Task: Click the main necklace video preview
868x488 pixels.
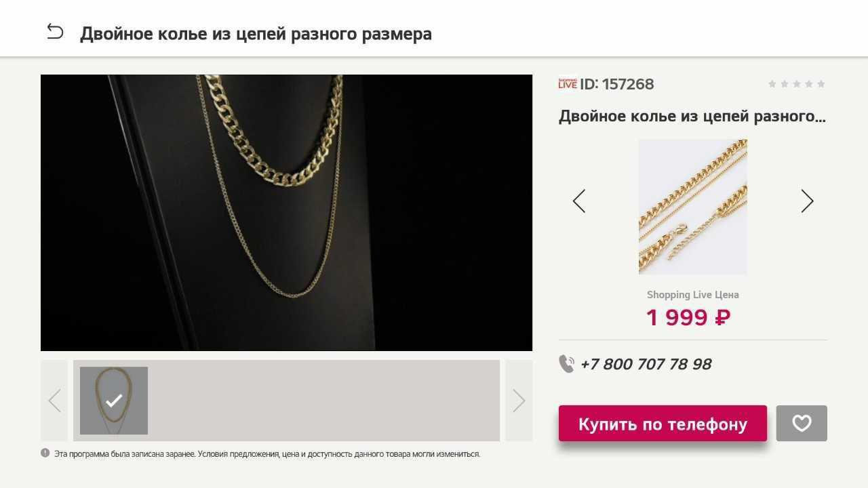Action: point(286,213)
